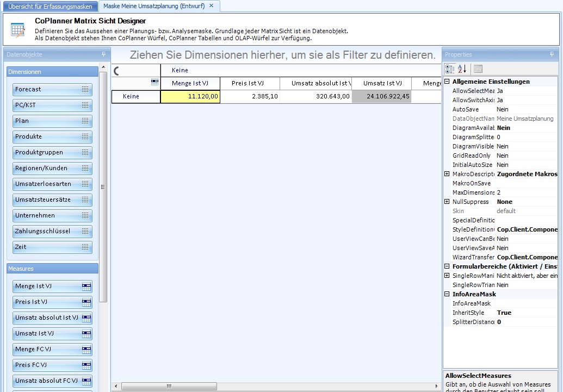Expand the NullSuppress property
Viewport: 563px width, 392px height.
pos(447,201)
